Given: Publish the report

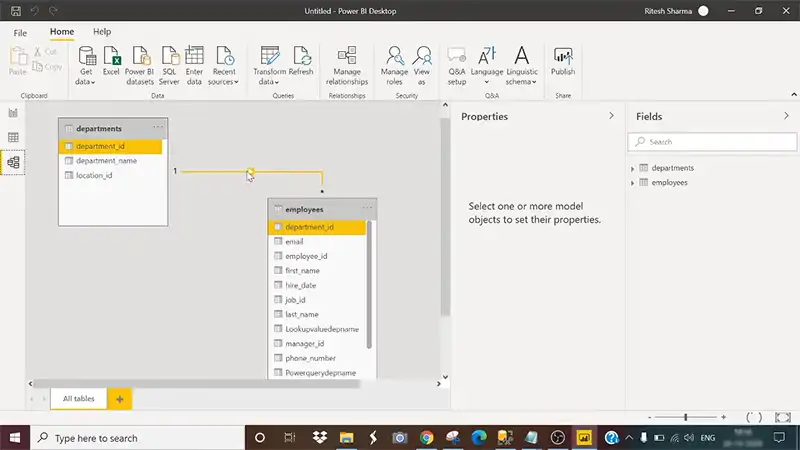Looking at the screenshot, I should [563, 61].
